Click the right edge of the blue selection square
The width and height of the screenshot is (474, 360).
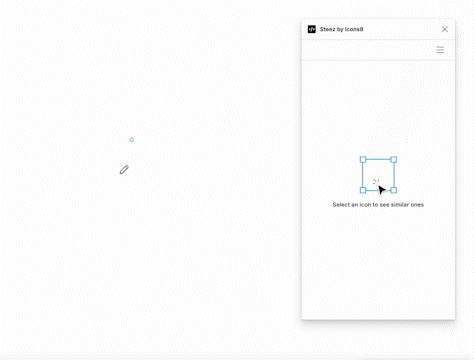click(x=394, y=175)
